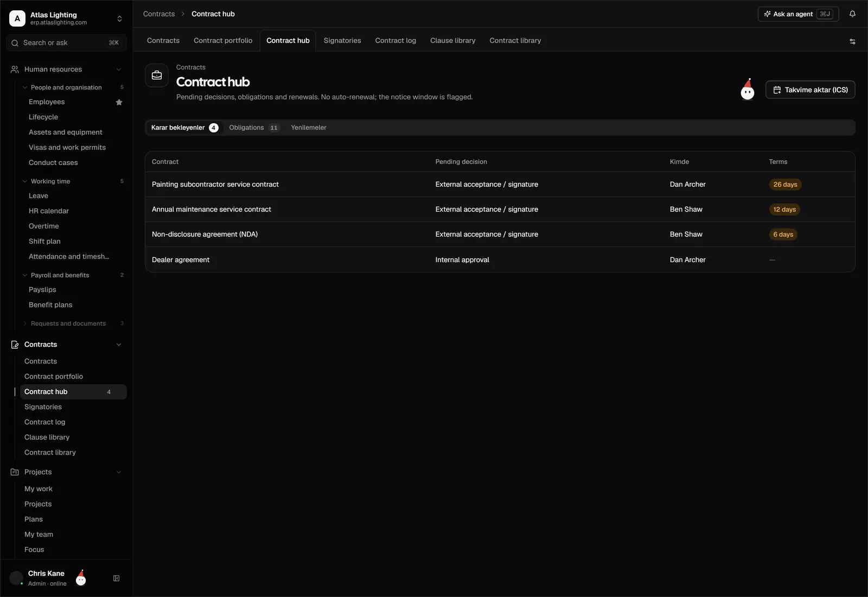Select the Karar bekleyenler sub-tab
The image size is (868, 597).
click(x=184, y=128)
